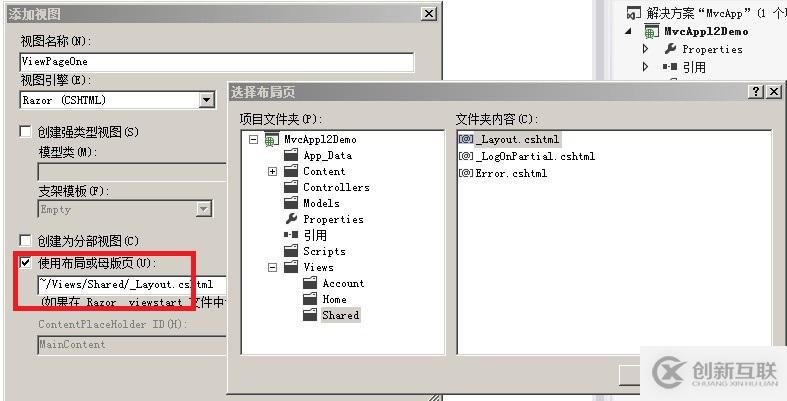
Task: Click 引用 icon in Solution Explorer
Action: (670, 66)
